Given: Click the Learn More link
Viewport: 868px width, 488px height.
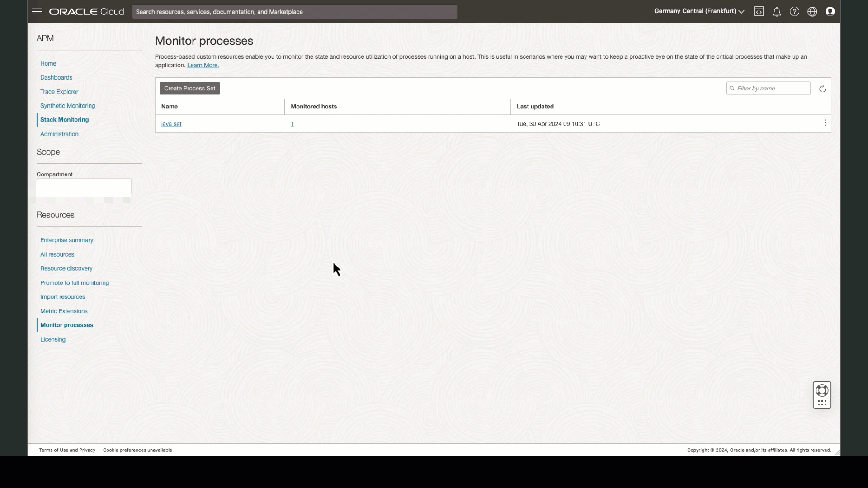Looking at the screenshot, I should tap(203, 66).
